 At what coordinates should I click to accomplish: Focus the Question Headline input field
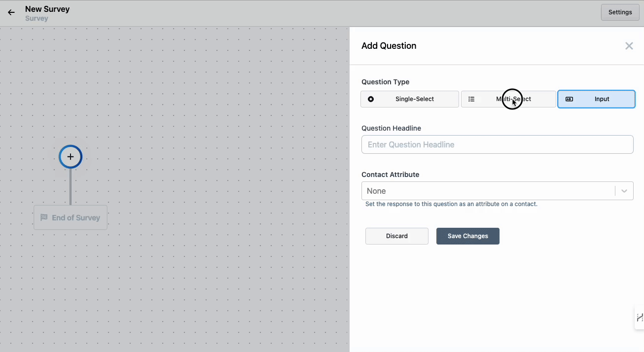tap(497, 144)
